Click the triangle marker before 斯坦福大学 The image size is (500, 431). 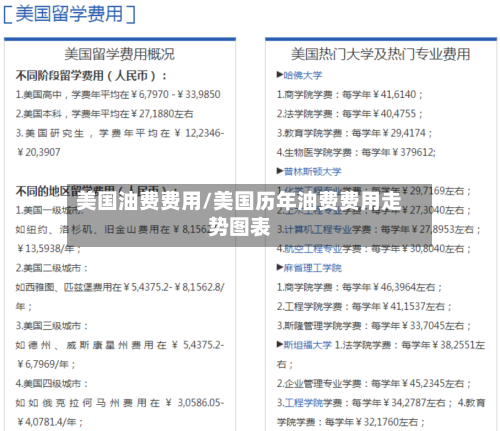click(280, 344)
